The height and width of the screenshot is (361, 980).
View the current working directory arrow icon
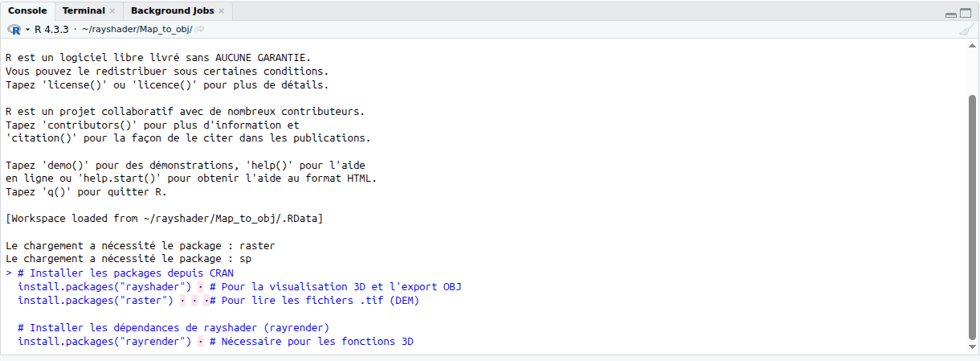(200, 29)
